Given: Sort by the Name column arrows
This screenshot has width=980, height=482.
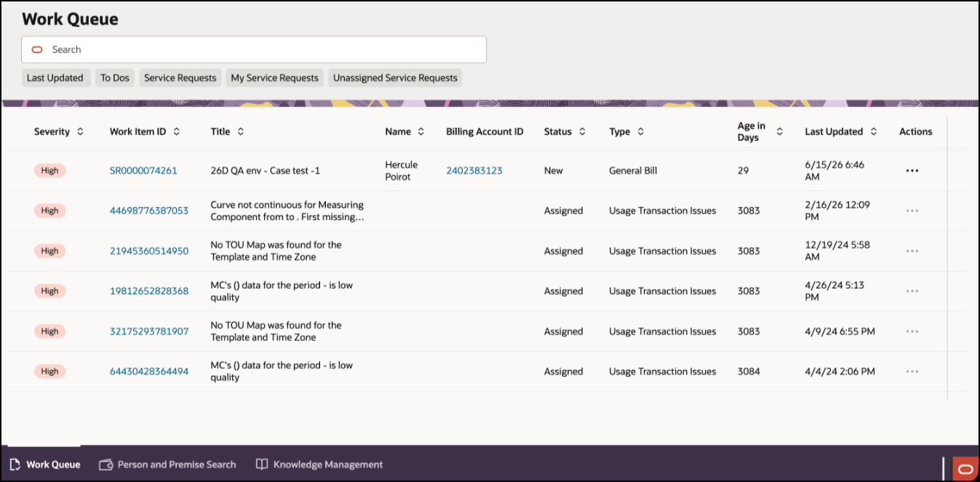Looking at the screenshot, I should tap(420, 132).
